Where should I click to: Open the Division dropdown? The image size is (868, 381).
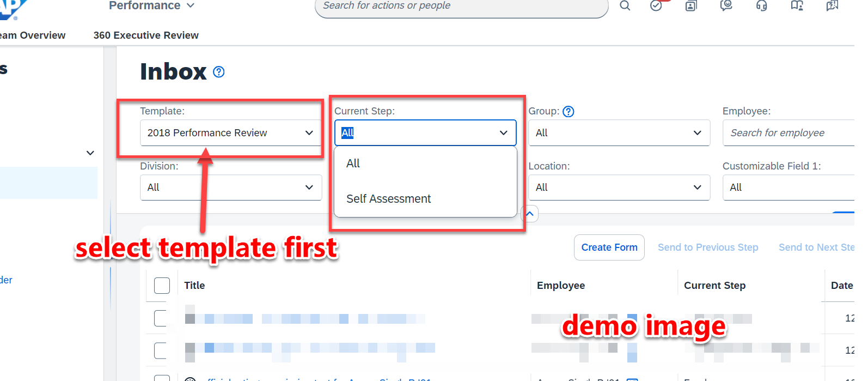231,188
